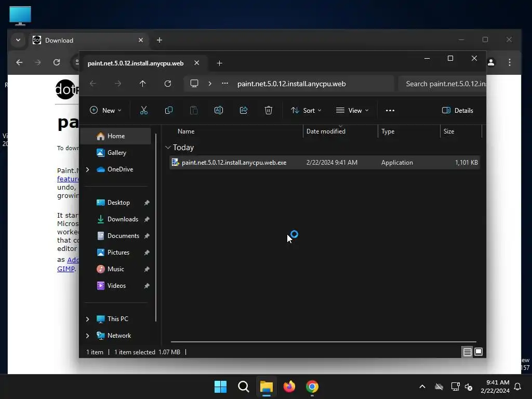
Task: Click the Share icon in Explorer toolbar
Action: pyautogui.click(x=244, y=110)
